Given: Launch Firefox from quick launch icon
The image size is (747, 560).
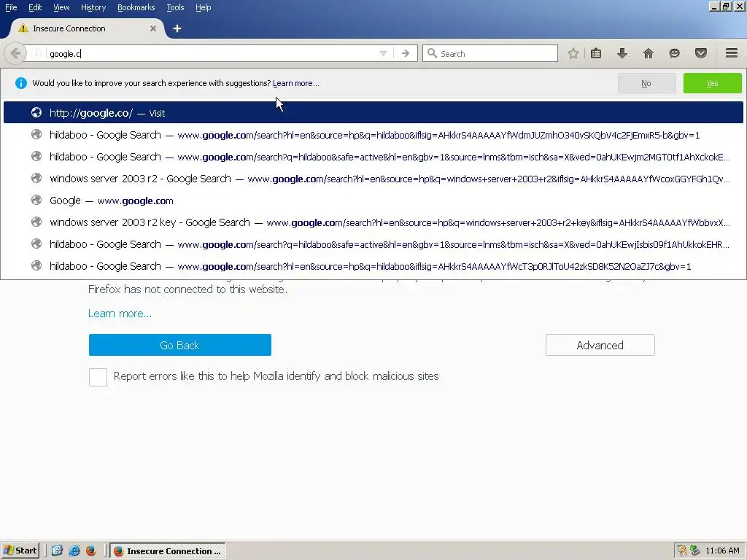Looking at the screenshot, I should pos(91,551).
